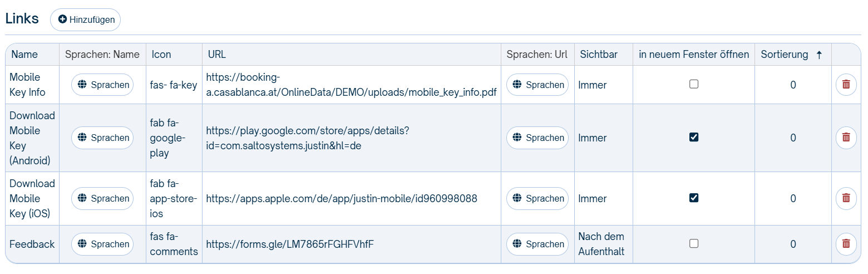The width and height of the screenshot is (868, 274).
Task: Click the Sortierung ascending arrow icon
Action: point(818,55)
